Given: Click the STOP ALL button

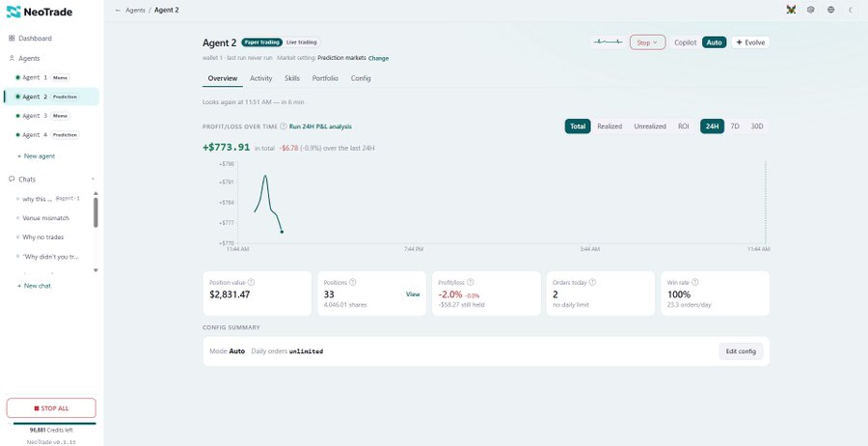Looking at the screenshot, I should point(51,408).
